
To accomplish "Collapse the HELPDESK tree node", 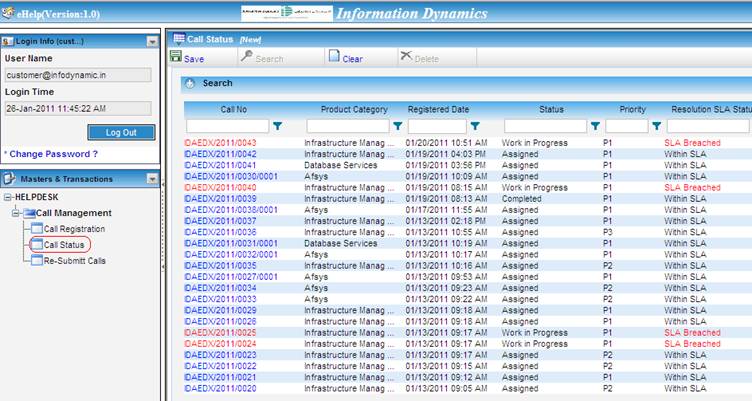I will 7,198.
